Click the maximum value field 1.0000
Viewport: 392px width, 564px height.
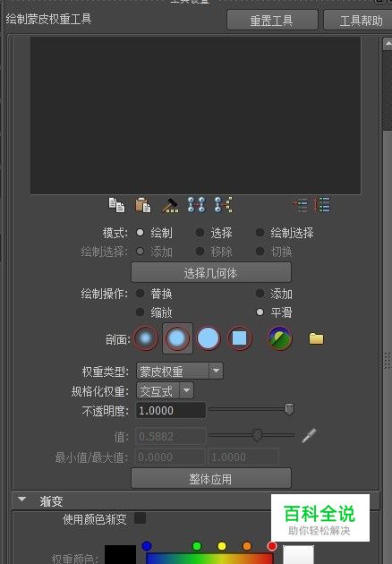coord(243,457)
